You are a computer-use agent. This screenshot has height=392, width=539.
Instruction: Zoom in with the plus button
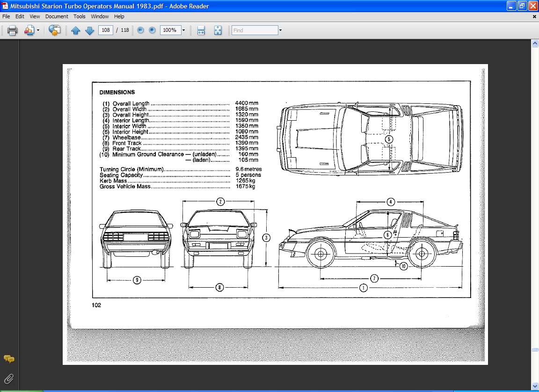[x=152, y=30]
